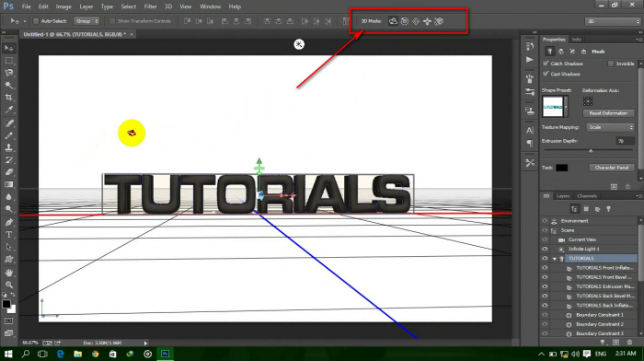Filter 3D panel by materials

point(598,209)
